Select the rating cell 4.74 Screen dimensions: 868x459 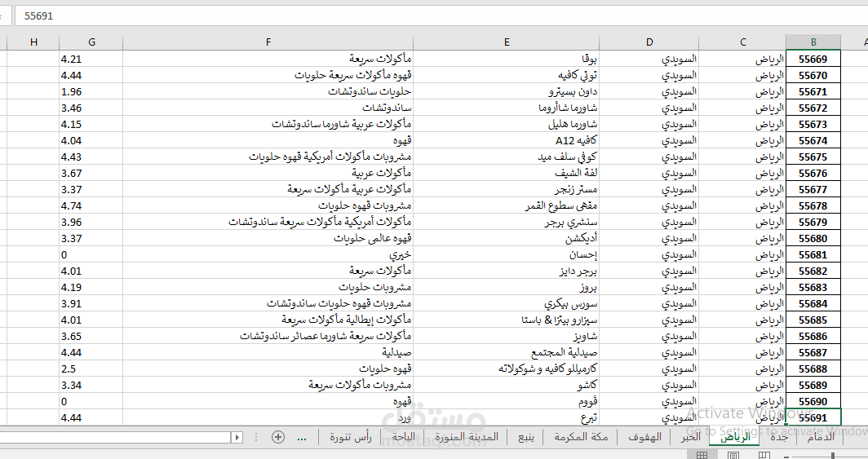click(91, 205)
